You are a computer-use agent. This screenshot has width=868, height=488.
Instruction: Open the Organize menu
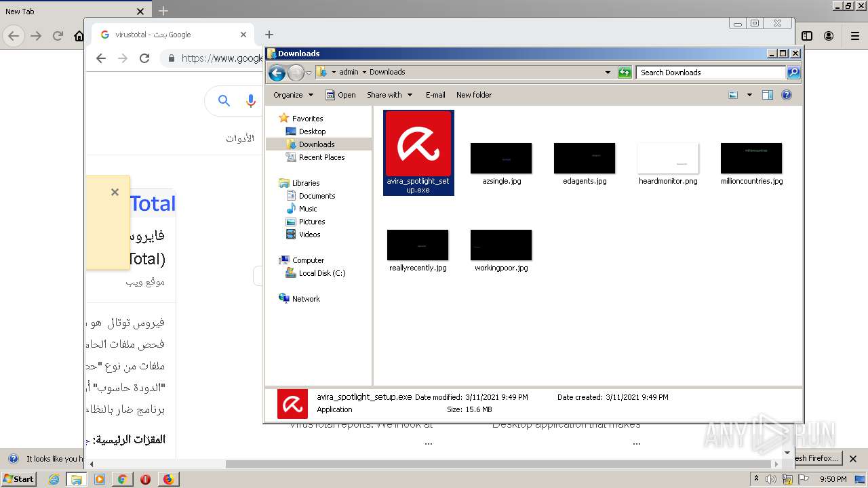point(293,95)
